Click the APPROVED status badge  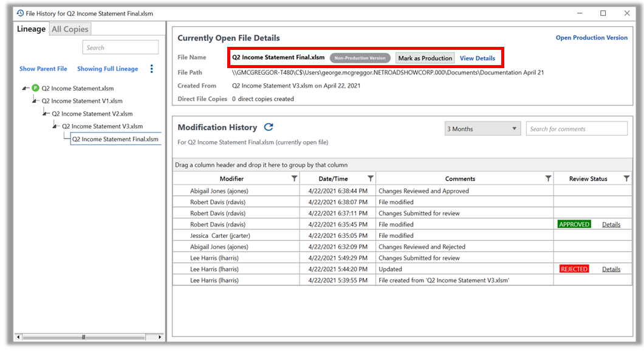[574, 224]
